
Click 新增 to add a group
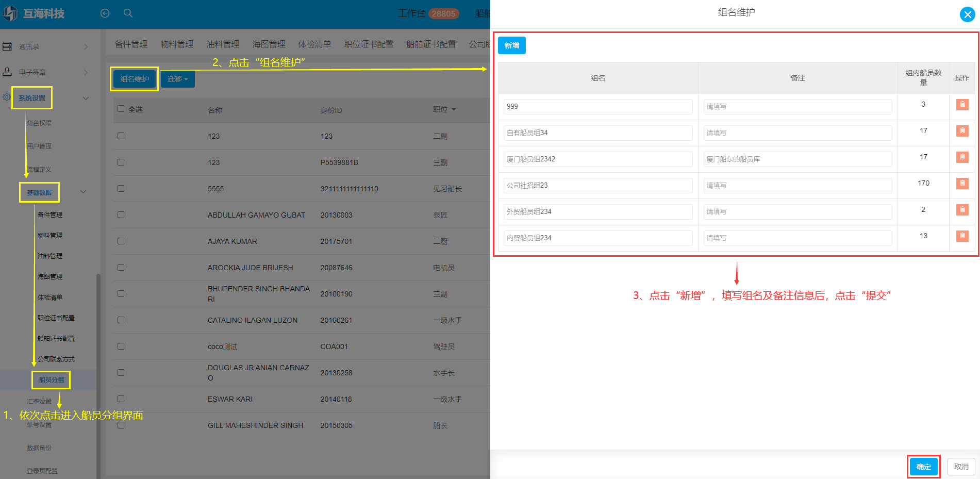click(x=511, y=45)
